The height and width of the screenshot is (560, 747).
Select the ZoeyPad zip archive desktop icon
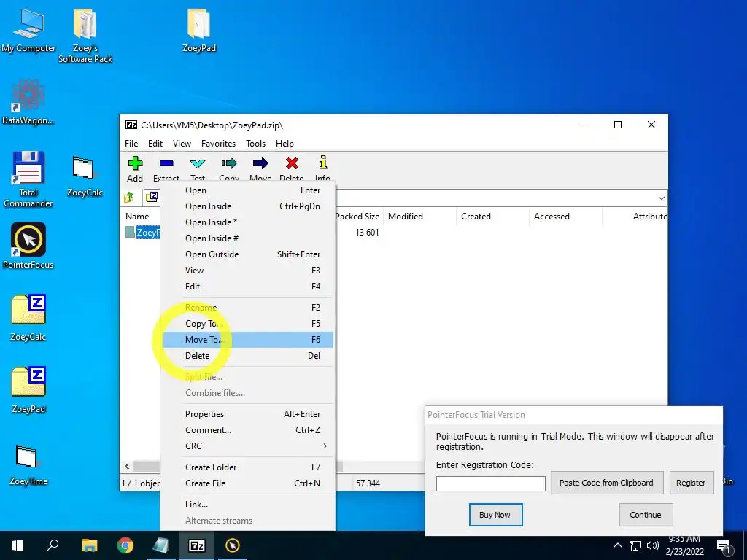click(x=28, y=391)
